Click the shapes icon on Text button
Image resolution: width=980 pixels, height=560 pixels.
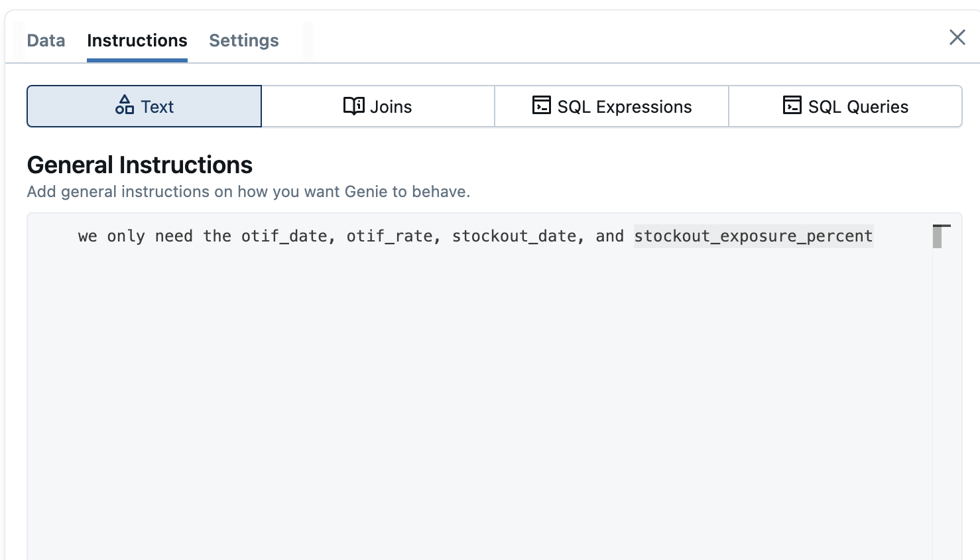pos(124,105)
